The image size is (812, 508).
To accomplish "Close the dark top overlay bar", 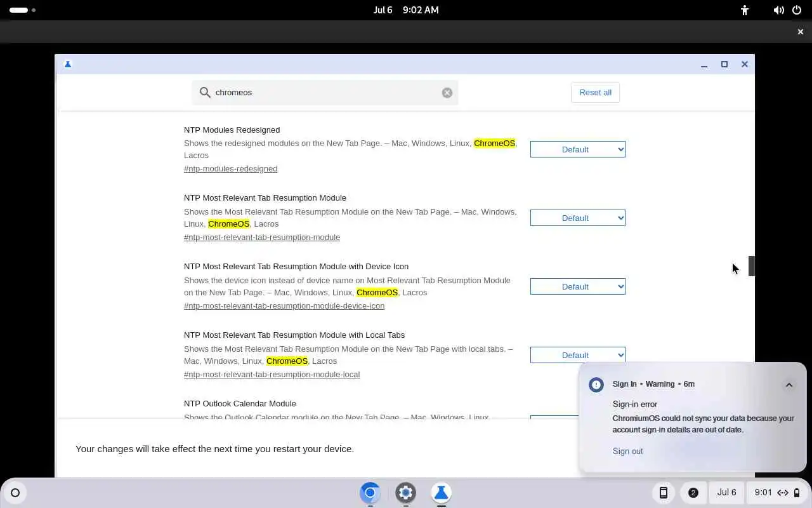I will pos(800,32).
